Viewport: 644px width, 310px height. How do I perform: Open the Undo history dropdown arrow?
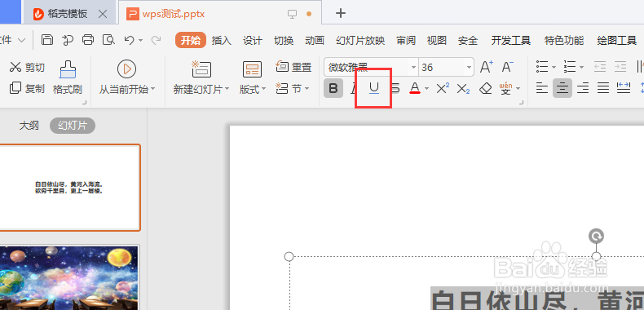140,40
